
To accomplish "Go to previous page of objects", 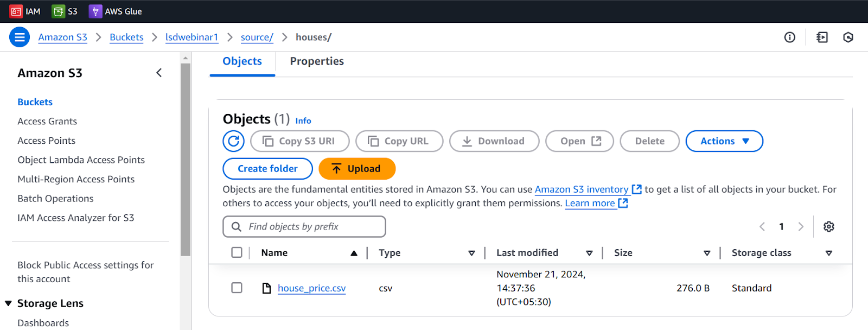I will tap(762, 227).
